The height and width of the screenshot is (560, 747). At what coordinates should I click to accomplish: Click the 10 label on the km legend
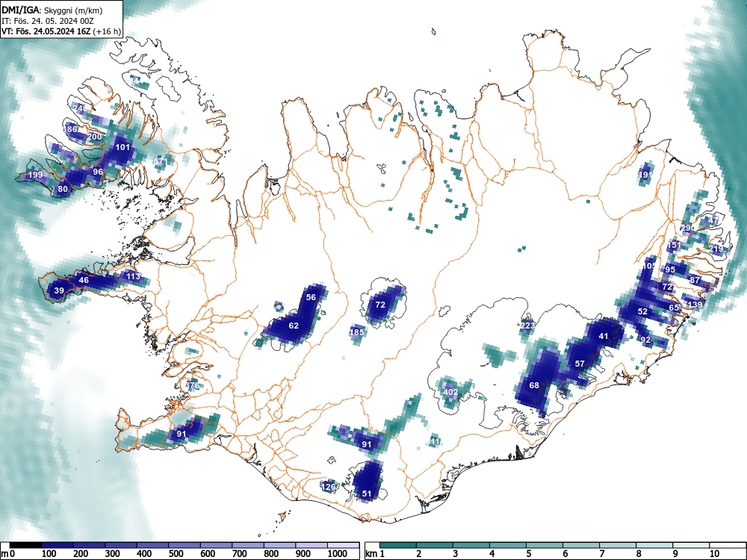click(714, 554)
